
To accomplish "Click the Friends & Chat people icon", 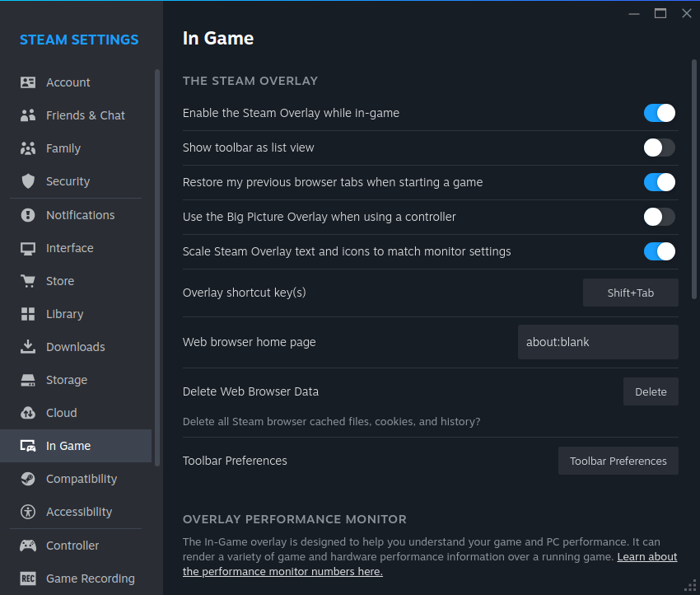I will click(28, 115).
